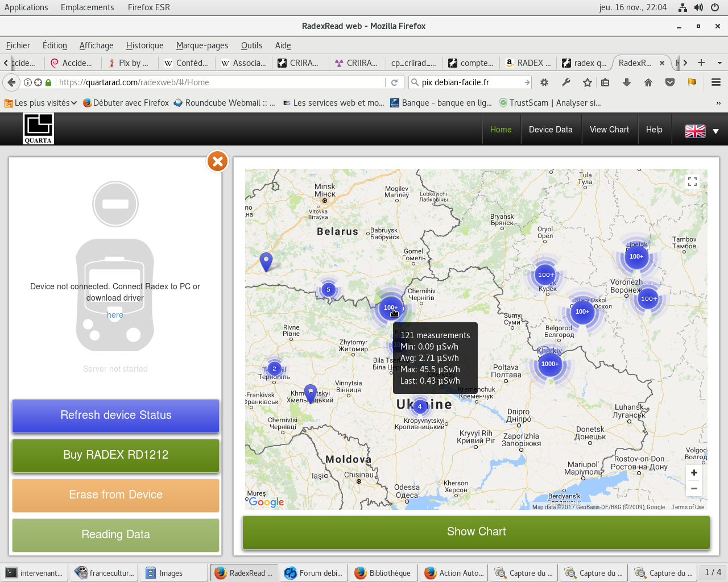This screenshot has width=728, height=582.
Task: Switch to the RADEX ... Amazon tab
Action: pyautogui.click(x=528, y=63)
